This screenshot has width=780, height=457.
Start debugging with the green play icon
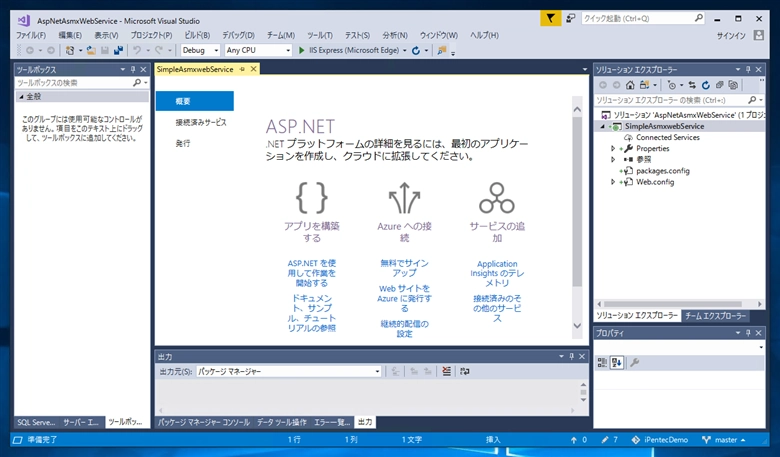pyautogui.click(x=301, y=50)
